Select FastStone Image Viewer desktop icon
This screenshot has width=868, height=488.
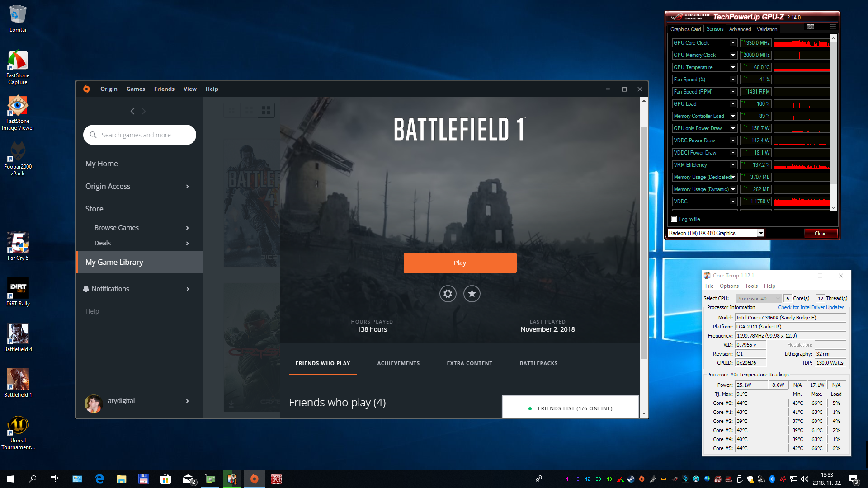tap(18, 113)
